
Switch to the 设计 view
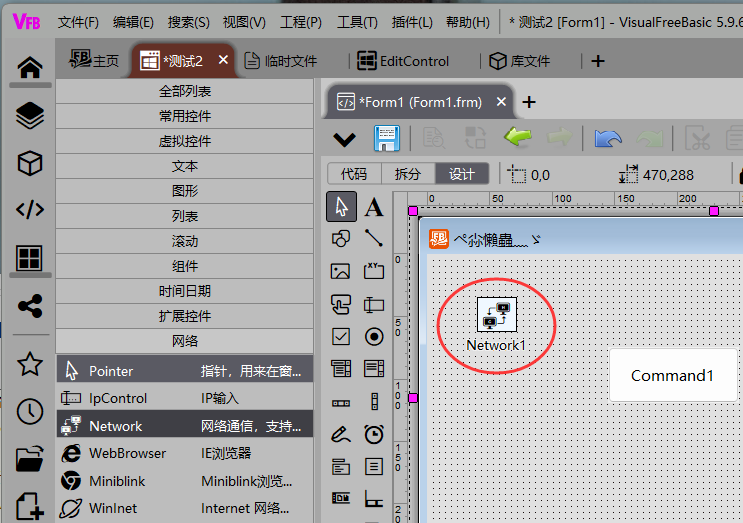coord(462,174)
